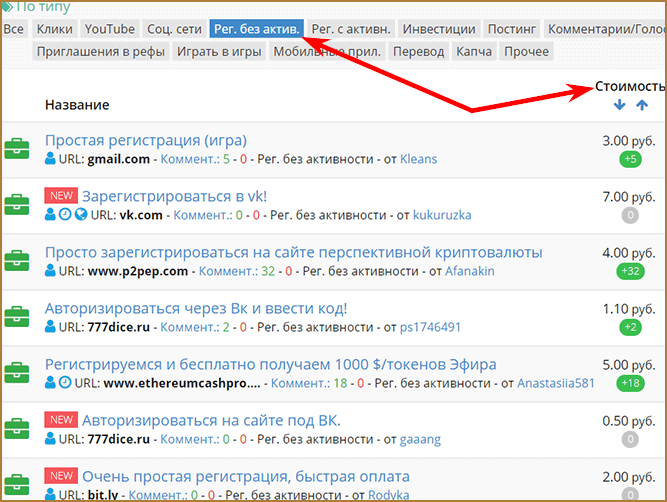
Task: Click briefcase icon of www.p2pep.com task
Action: click(x=17, y=261)
